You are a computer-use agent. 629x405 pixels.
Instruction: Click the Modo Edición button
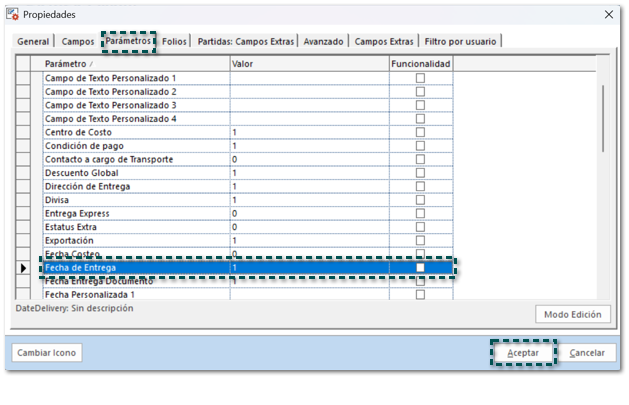click(572, 314)
